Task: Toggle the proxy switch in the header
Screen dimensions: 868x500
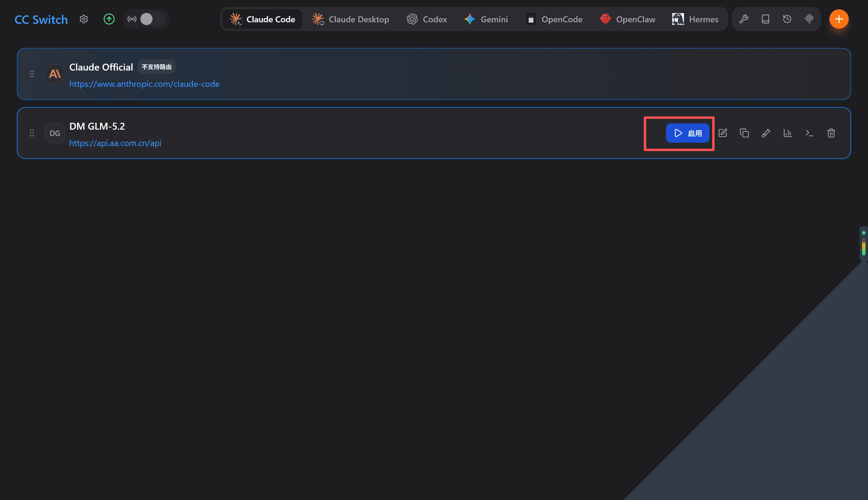Action: [153, 19]
